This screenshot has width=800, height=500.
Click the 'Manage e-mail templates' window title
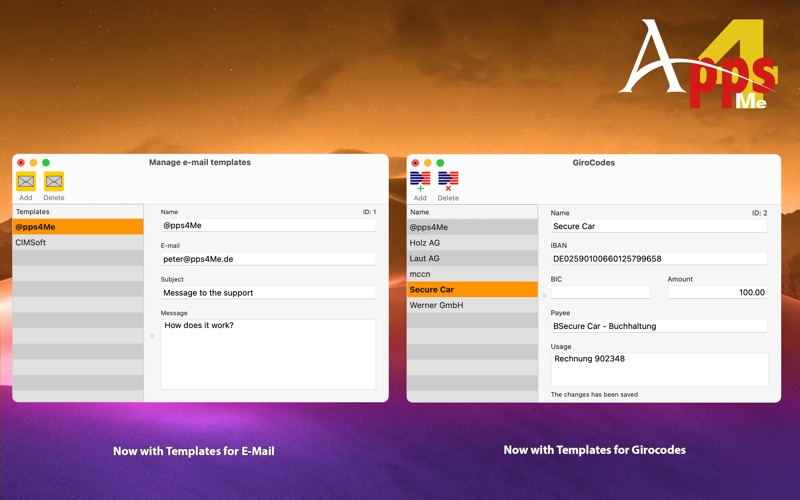[x=200, y=162]
